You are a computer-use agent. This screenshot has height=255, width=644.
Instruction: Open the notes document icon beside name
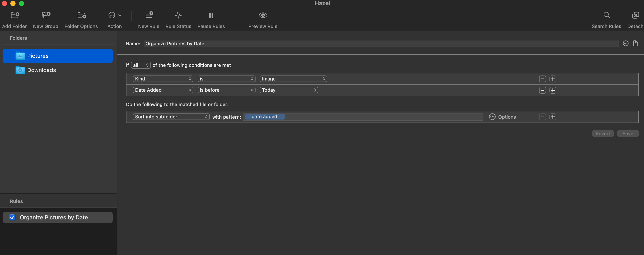[635, 44]
